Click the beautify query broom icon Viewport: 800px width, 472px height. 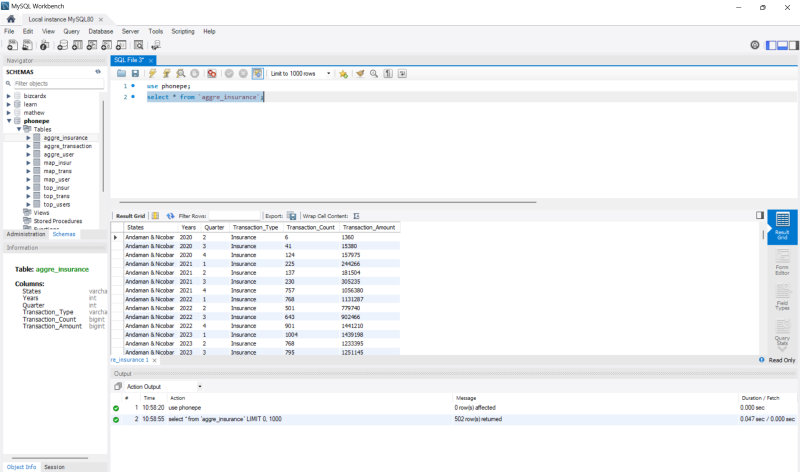click(x=360, y=73)
